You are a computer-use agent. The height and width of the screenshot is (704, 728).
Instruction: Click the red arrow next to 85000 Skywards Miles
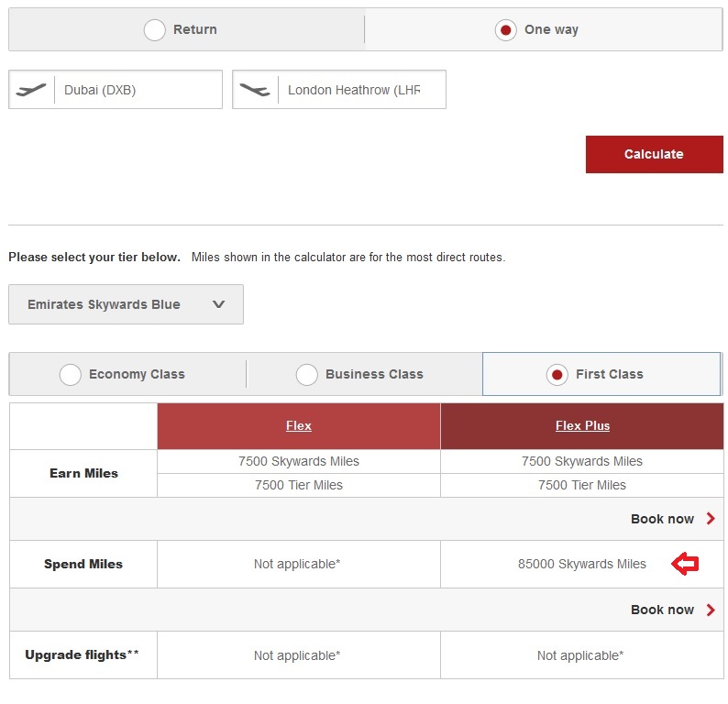(685, 565)
